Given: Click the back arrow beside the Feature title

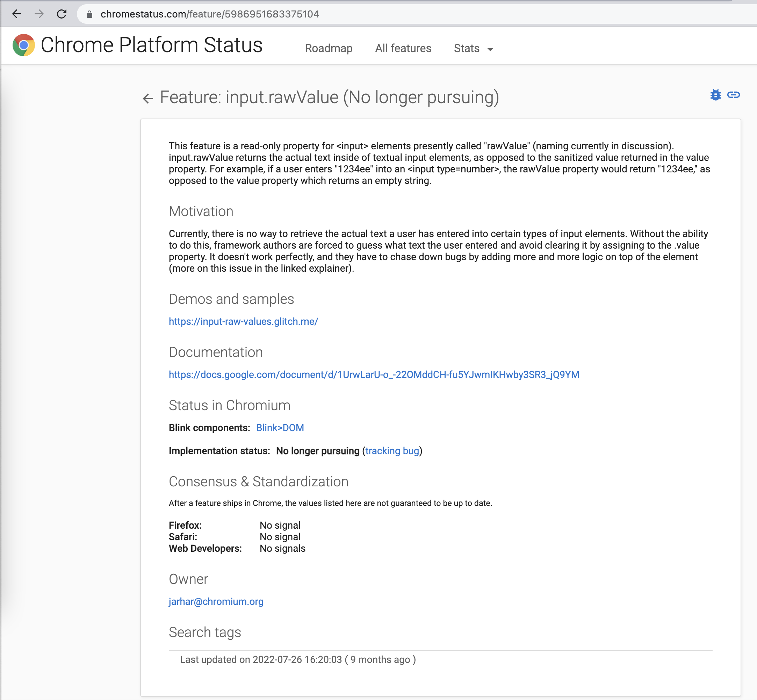Looking at the screenshot, I should click(x=148, y=99).
